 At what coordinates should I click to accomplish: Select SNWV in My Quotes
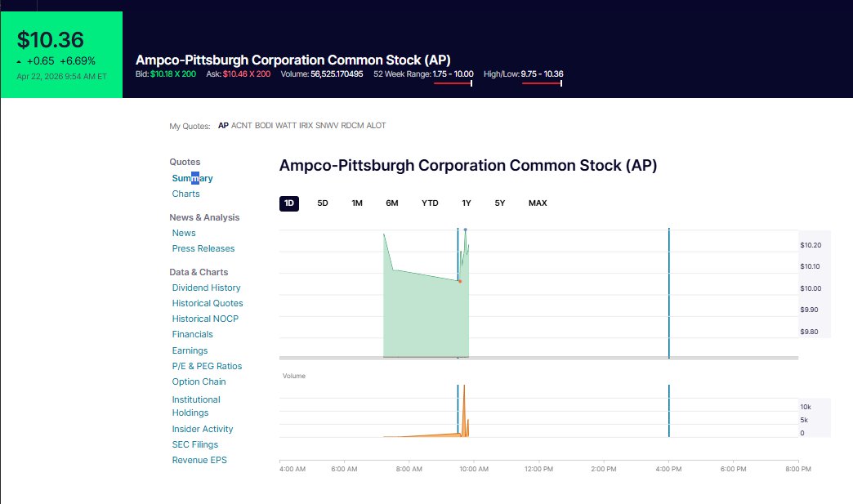click(327, 126)
